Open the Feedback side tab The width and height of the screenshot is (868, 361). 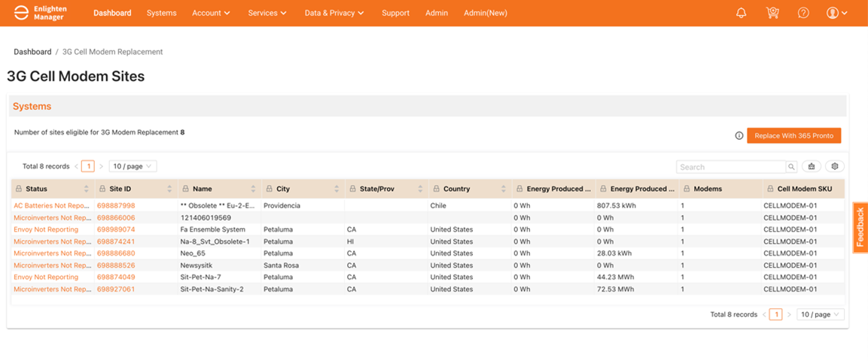click(x=860, y=227)
